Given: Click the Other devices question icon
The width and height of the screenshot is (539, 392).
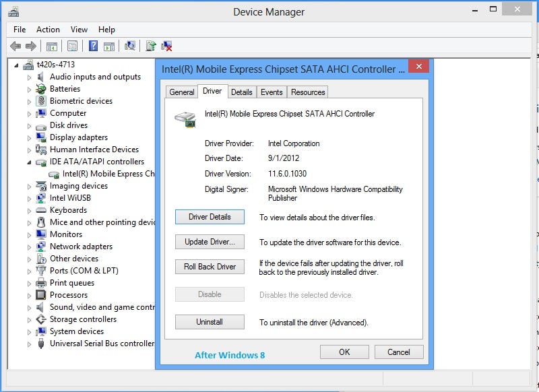Looking at the screenshot, I should pos(41,259).
